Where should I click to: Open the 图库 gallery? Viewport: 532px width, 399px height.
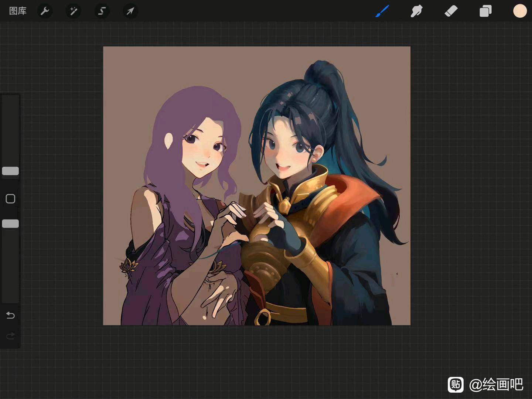tap(18, 11)
